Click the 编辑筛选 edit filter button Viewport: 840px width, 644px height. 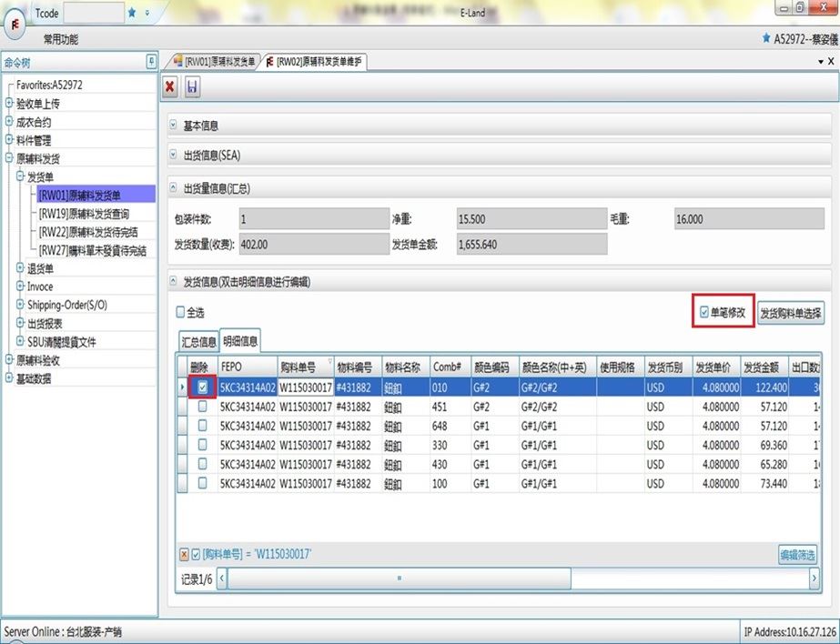(x=796, y=554)
